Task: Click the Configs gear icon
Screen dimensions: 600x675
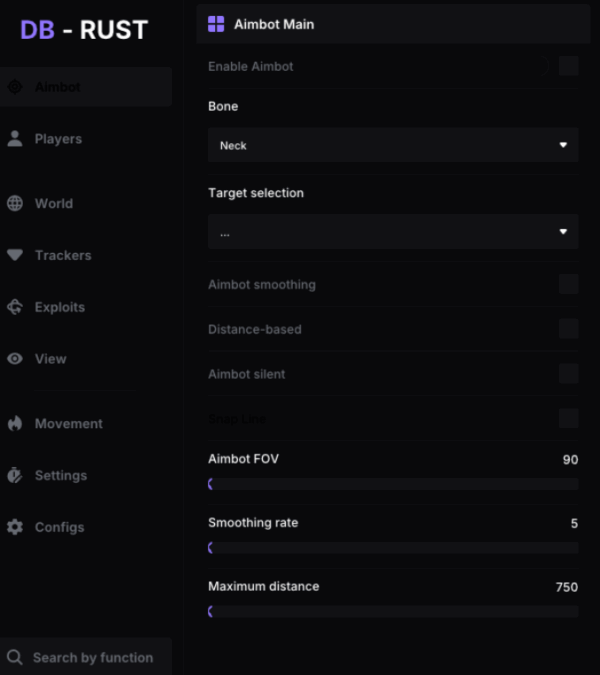Action: point(15,527)
